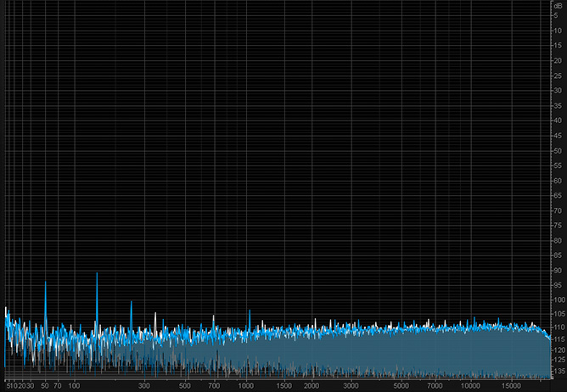This screenshot has width=567, height=392.
Task: Click the 300 label on the frequency axis
Action: 144,385
